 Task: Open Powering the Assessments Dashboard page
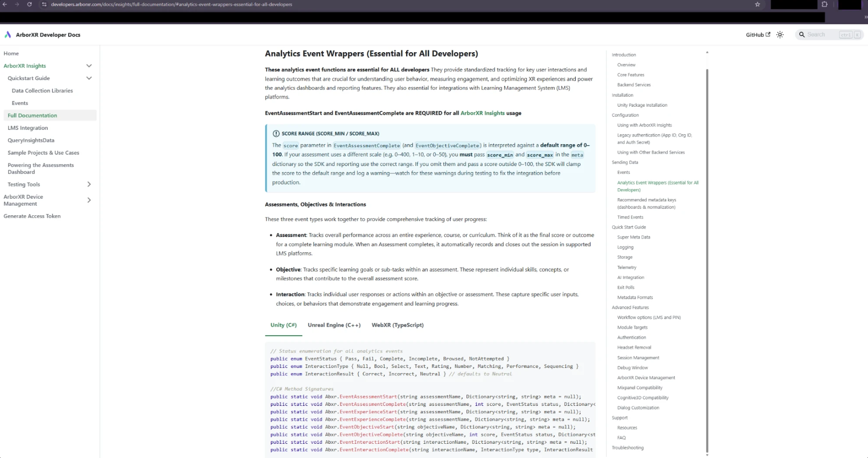click(41, 168)
